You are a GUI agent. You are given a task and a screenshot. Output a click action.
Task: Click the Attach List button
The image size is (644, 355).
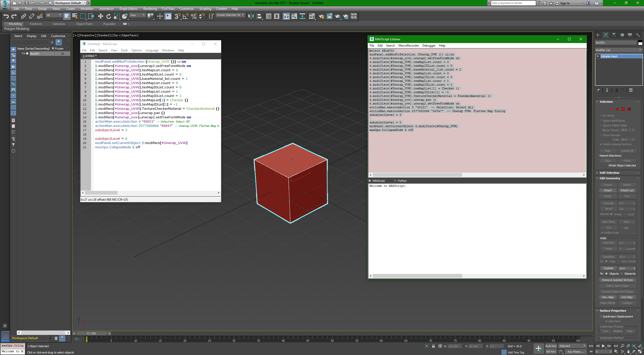coord(627,190)
